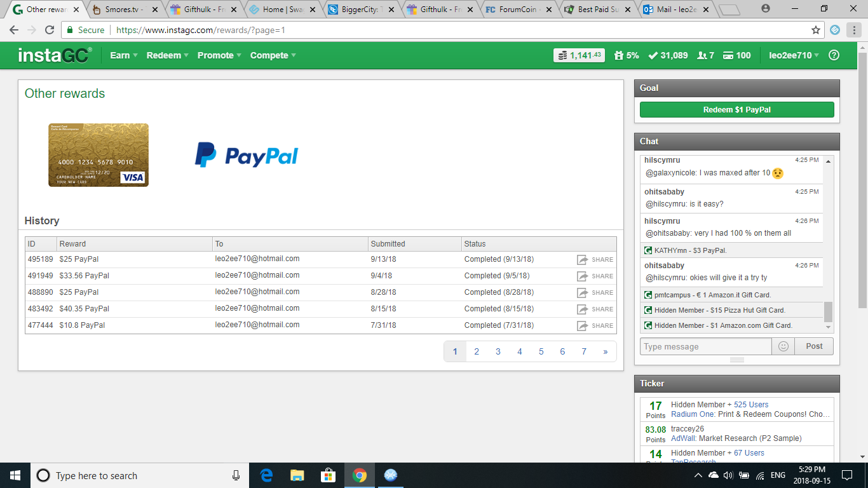Click the share icon for the $25 PayPal reward

pyautogui.click(x=581, y=259)
